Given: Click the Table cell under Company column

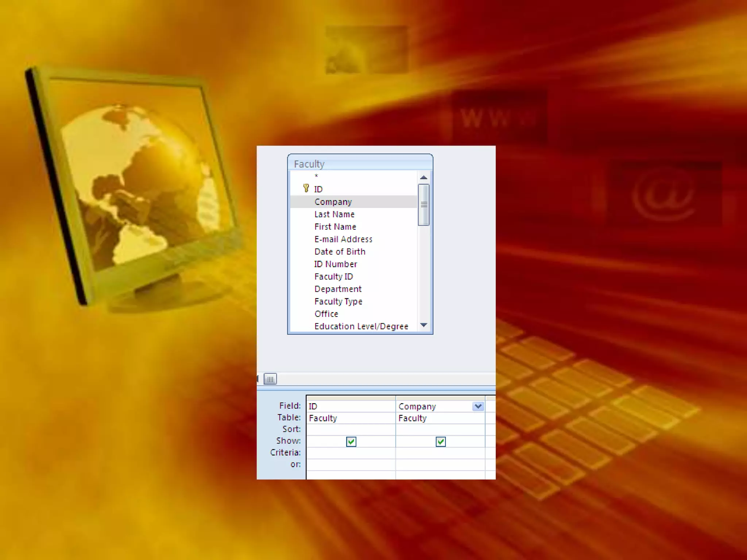Looking at the screenshot, I should pyautogui.click(x=440, y=418).
